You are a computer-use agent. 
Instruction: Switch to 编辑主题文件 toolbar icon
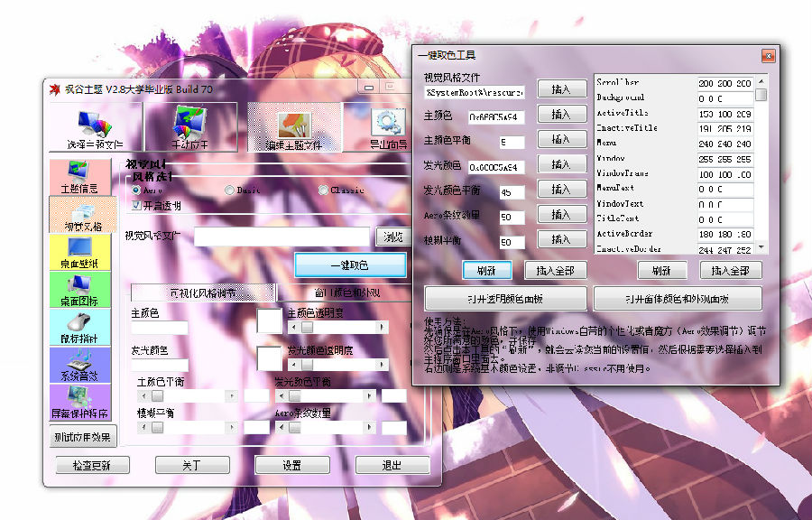pyautogui.click(x=295, y=127)
